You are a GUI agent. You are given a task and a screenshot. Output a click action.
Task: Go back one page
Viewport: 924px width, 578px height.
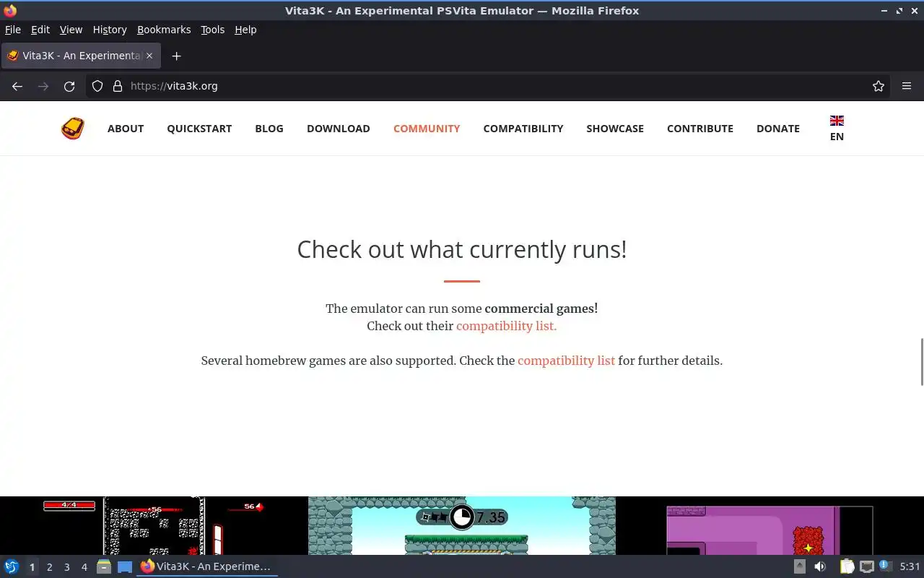click(17, 86)
